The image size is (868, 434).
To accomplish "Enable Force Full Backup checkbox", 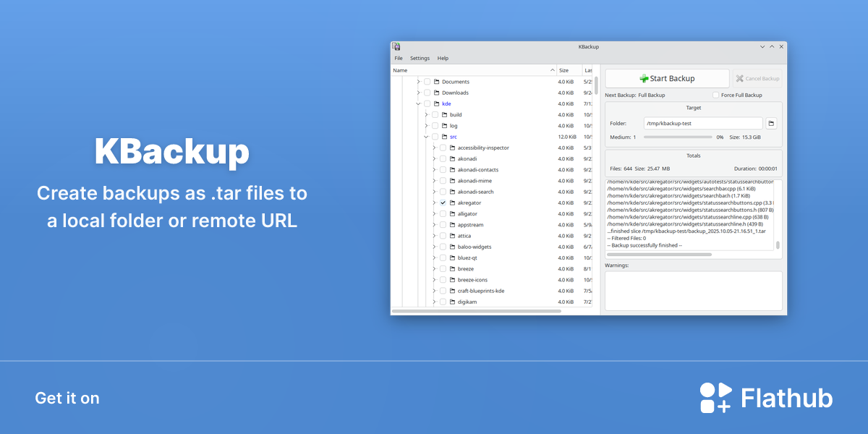I will pyautogui.click(x=715, y=95).
